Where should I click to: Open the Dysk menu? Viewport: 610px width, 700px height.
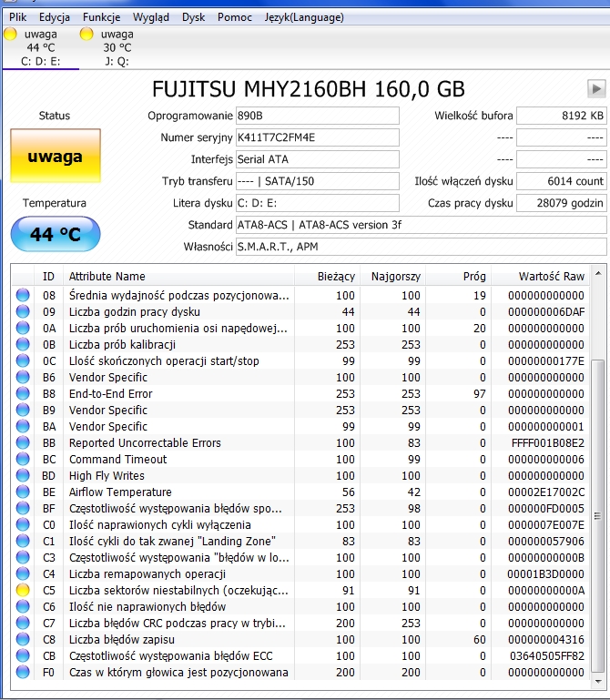point(193,17)
